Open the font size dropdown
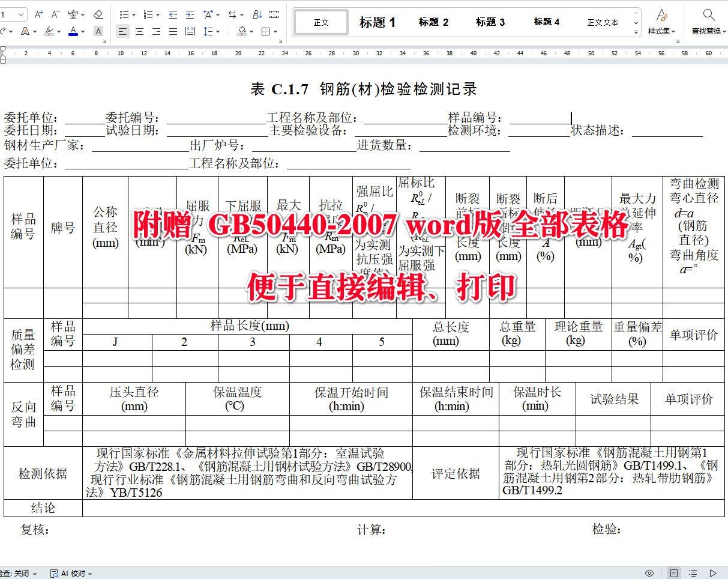 click(20, 13)
